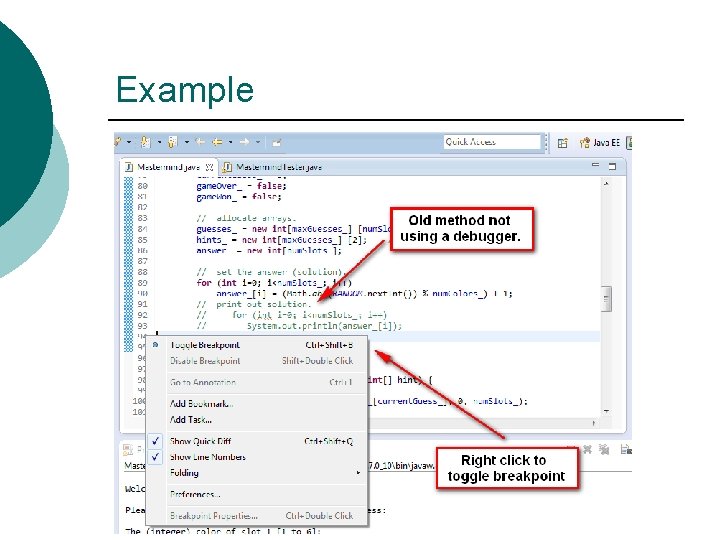Click the horizontal scrollbar right arrow
This screenshot has width=720, height=540.
pyautogui.click(x=594, y=423)
